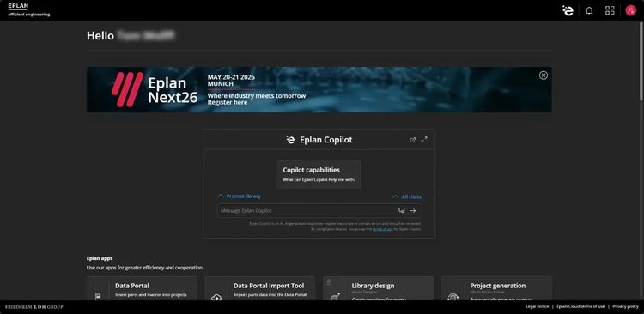Image resolution: width=644 pixels, height=314 pixels.
Task: Open the user profile avatar
Action: tap(630, 10)
